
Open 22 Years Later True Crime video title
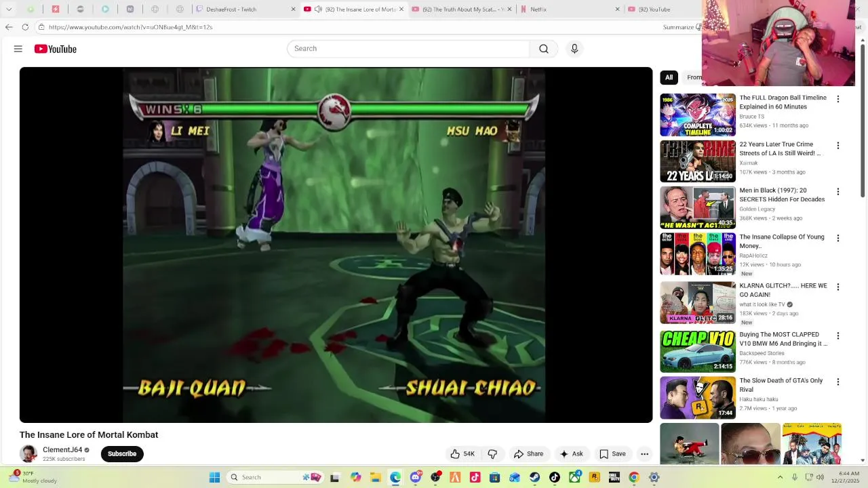click(780, 148)
